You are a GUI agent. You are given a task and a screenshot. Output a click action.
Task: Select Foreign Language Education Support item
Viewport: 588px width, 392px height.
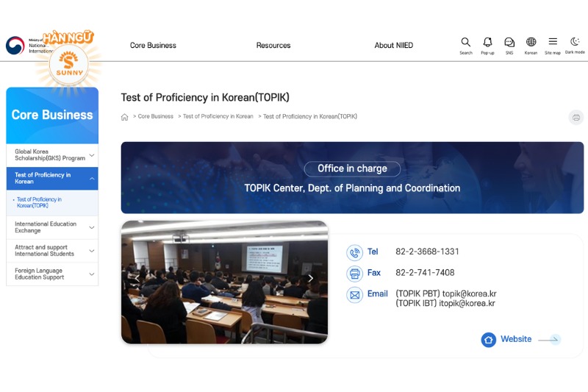52,274
